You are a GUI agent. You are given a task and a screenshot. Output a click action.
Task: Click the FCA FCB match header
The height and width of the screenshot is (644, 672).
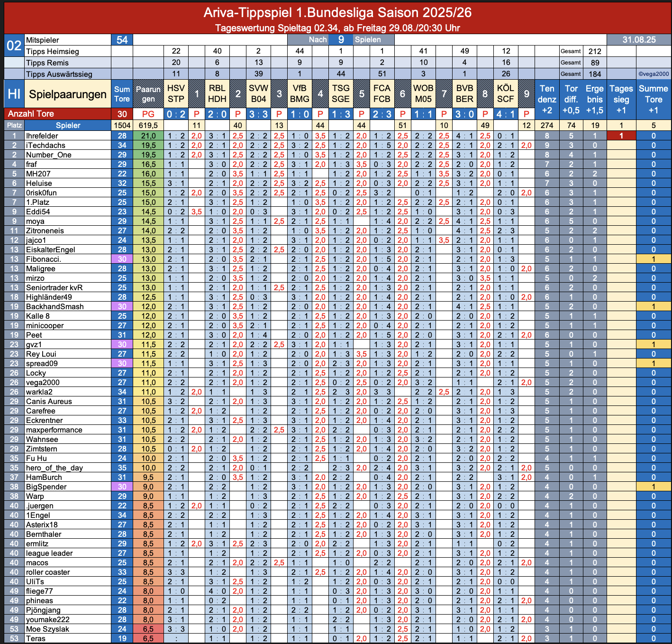coord(382,94)
